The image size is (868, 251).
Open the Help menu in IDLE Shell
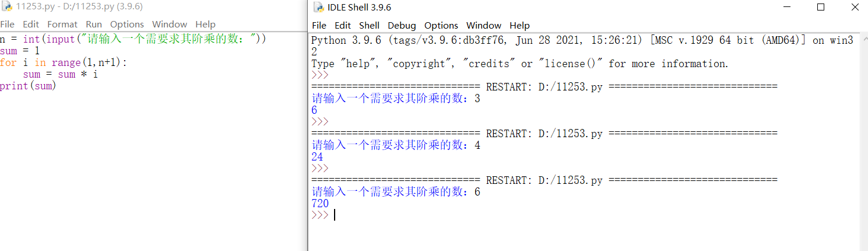519,26
